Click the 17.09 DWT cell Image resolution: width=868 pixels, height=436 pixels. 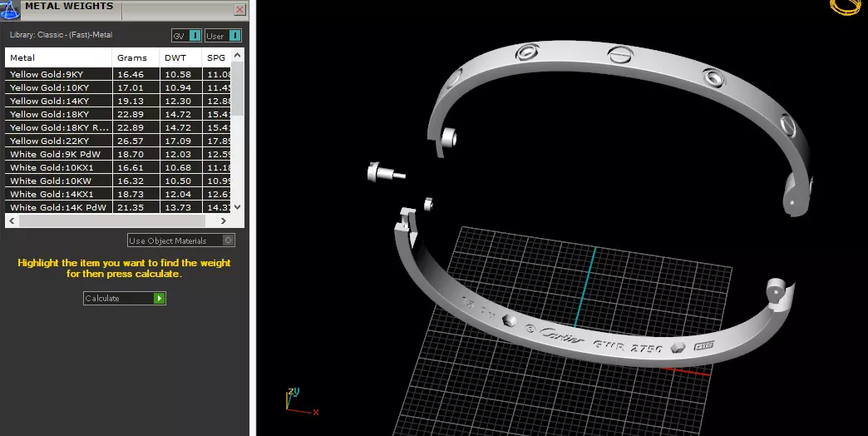[180, 141]
